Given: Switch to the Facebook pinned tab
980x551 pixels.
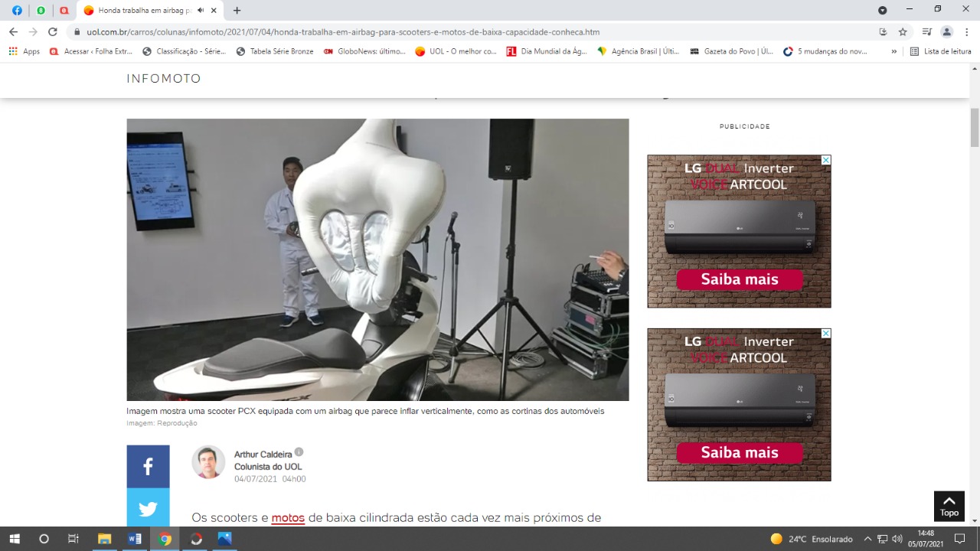Looking at the screenshot, I should pyautogui.click(x=17, y=11).
